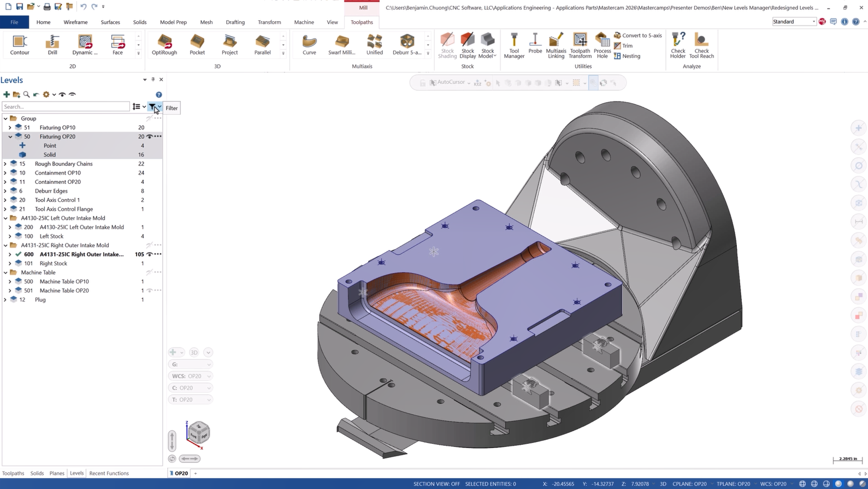The image size is (868, 489).
Task: Expand level 51 Fixturing OP10
Action: (x=10, y=128)
